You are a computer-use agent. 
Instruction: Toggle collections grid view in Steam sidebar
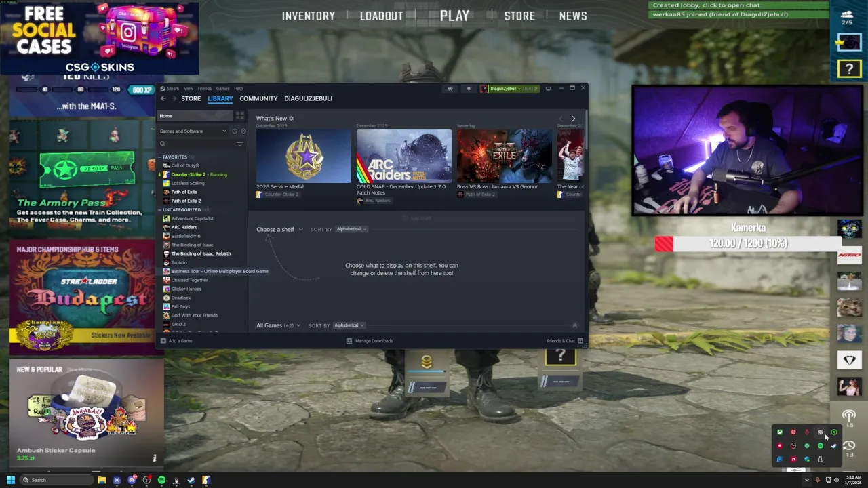pyautogui.click(x=240, y=116)
